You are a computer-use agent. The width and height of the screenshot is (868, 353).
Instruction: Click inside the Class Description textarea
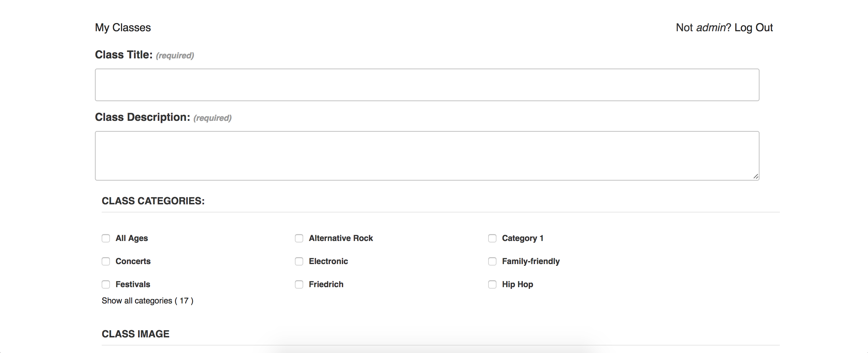427,155
